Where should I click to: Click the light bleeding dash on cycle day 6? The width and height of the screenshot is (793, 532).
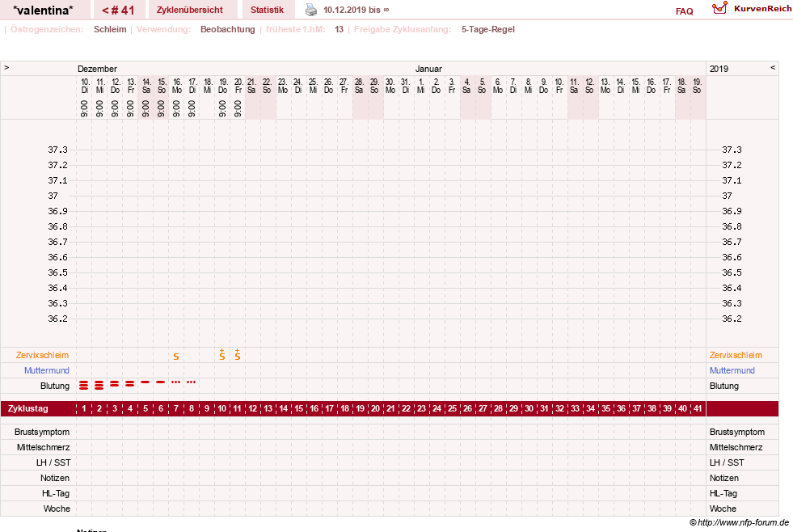coord(161,382)
